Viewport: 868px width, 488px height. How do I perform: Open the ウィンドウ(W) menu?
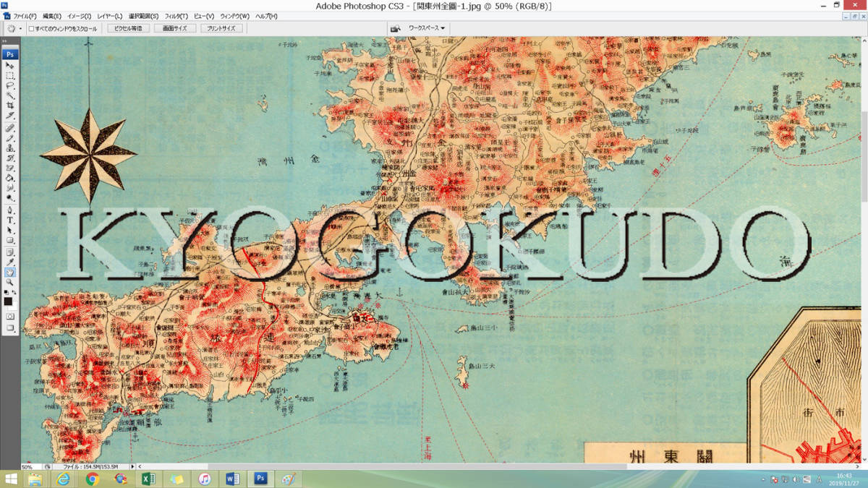[234, 16]
